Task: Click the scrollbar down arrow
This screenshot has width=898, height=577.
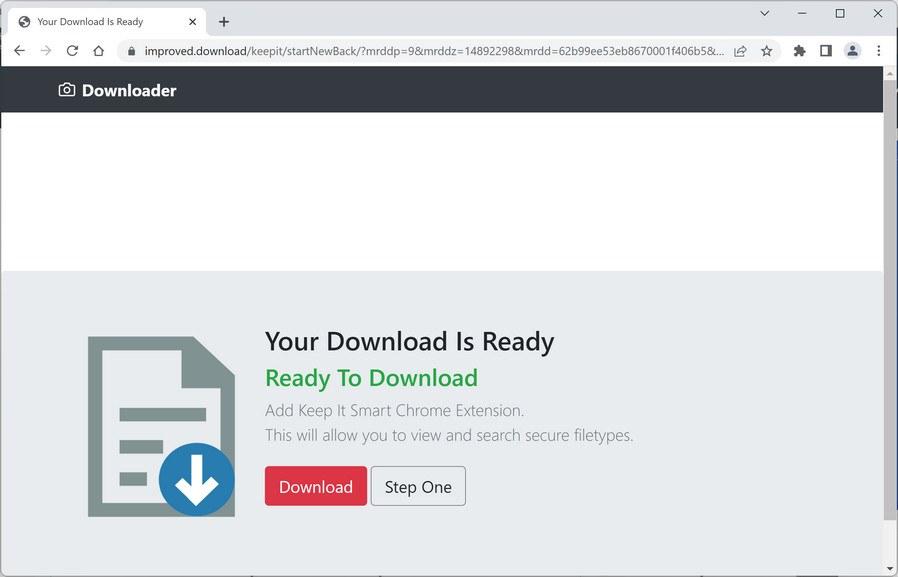Action: [x=890, y=569]
